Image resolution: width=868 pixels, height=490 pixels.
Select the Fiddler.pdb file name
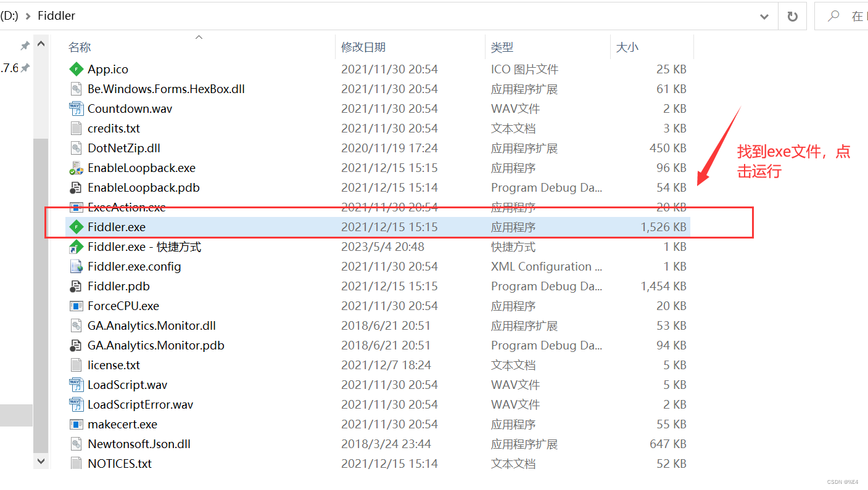(118, 286)
